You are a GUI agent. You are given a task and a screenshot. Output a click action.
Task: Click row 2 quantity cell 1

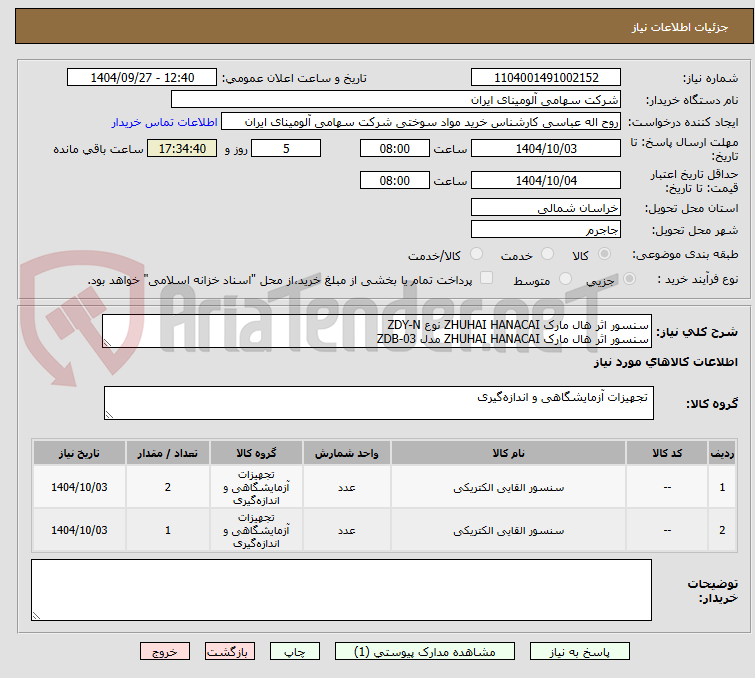[x=168, y=530]
